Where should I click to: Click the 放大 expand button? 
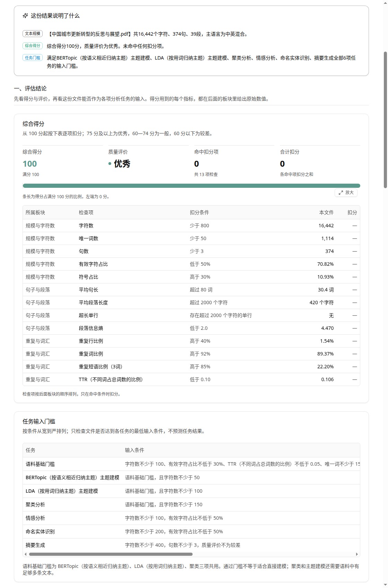[x=346, y=192]
